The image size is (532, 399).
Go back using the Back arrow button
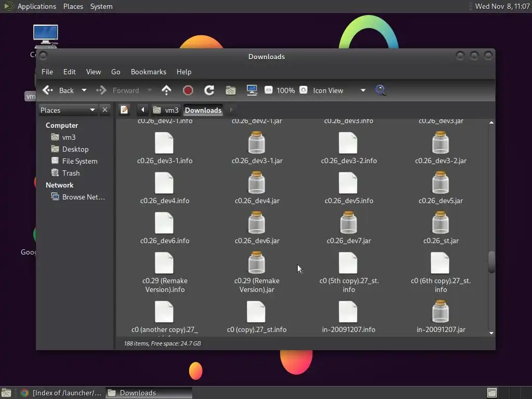(58, 90)
